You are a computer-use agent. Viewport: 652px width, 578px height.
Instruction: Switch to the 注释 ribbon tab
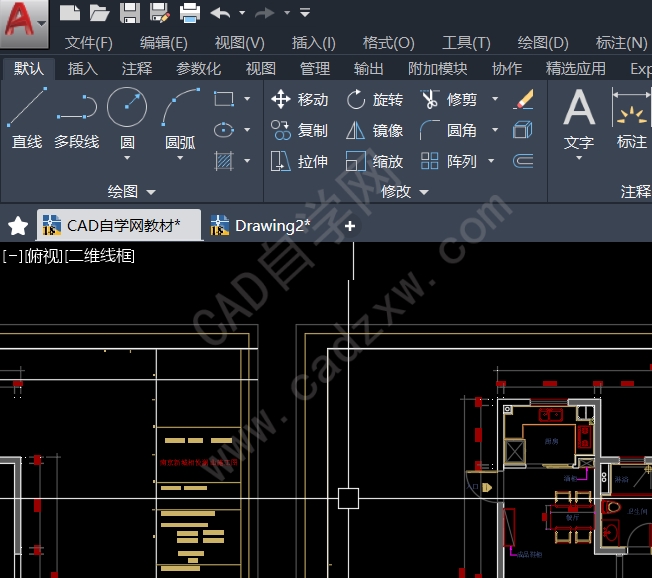point(137,69)
